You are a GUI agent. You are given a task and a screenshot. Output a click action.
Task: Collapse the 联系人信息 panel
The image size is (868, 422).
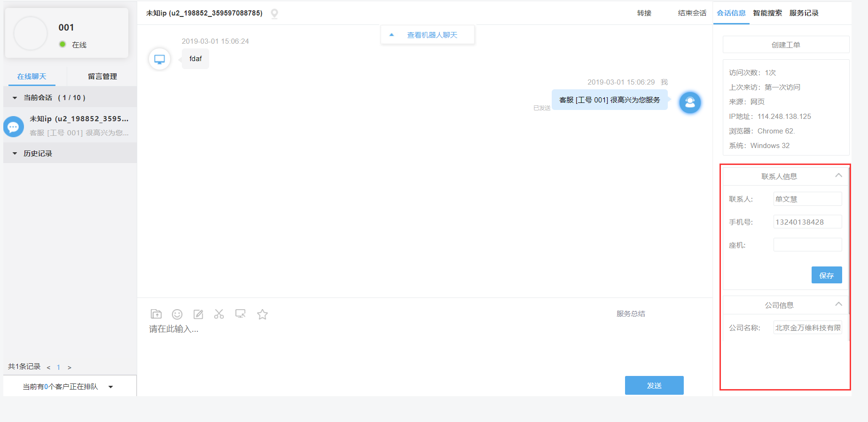pyautogui.click(x=838, y=176)
